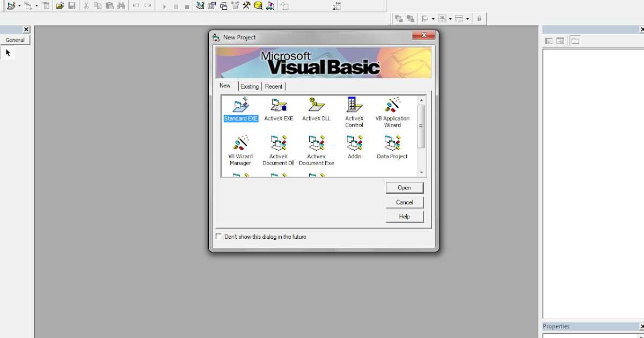Expand the Add Project dropdown arrow
Image resolution: width=644 pixels, height=338 pixels.
pos(19,6)
